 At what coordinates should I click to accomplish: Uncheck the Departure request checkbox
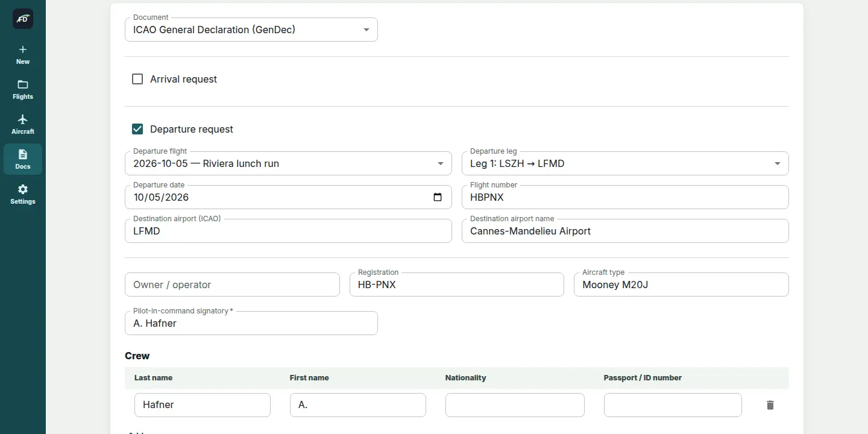tap(137, 129)
